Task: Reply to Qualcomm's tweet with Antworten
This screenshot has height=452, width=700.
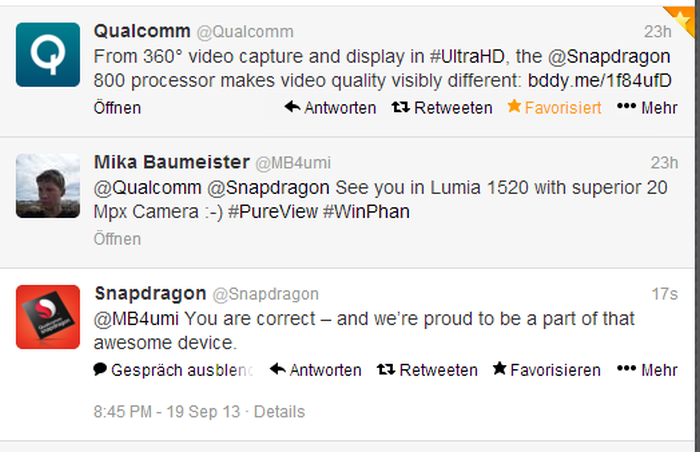Action: click(x=330, y=107)
